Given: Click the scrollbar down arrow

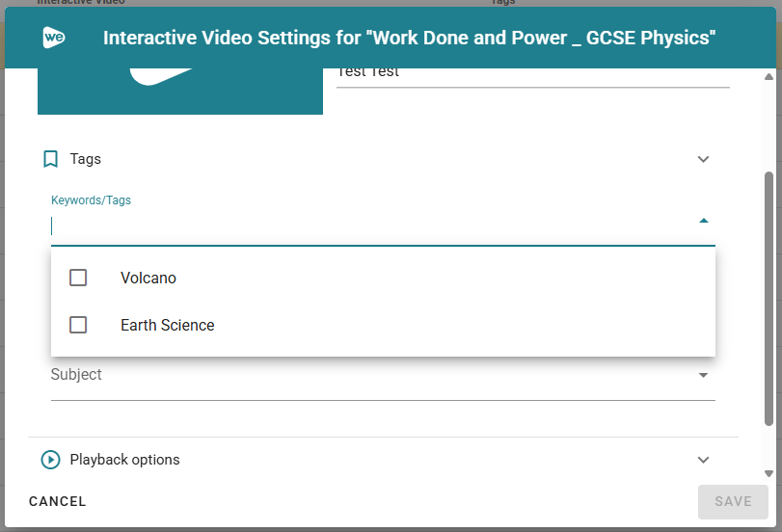Looking at the screenshot, I should point(769,473).
